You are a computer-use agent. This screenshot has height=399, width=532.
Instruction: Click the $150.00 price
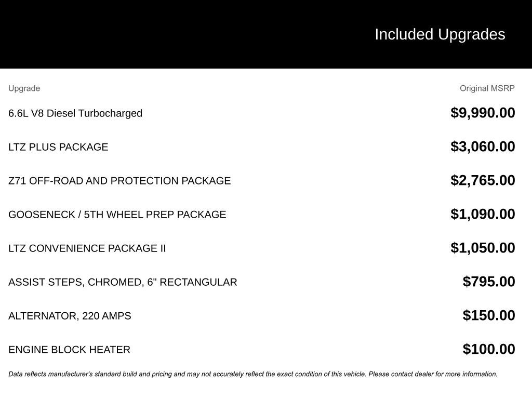[x=489, y=315]
